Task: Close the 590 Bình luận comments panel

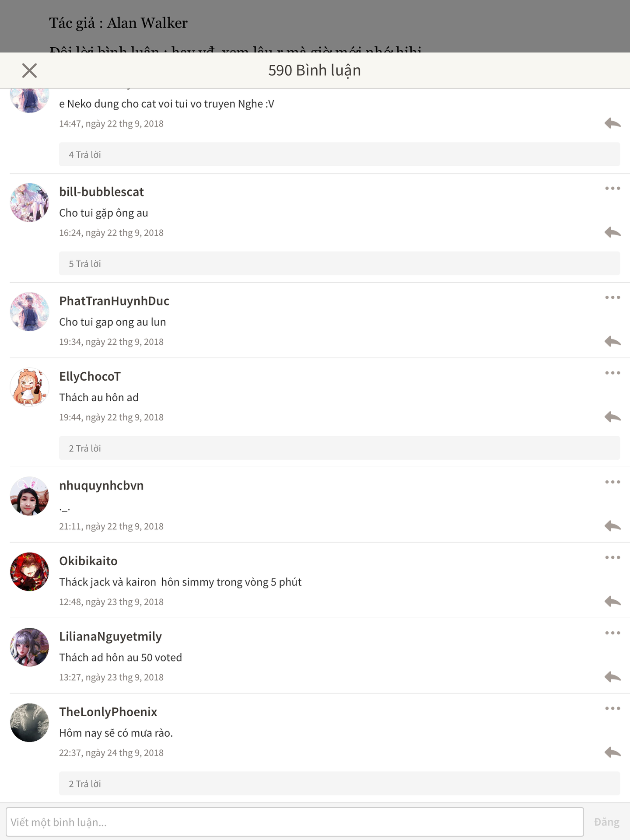Action: [x=29, y=70]
